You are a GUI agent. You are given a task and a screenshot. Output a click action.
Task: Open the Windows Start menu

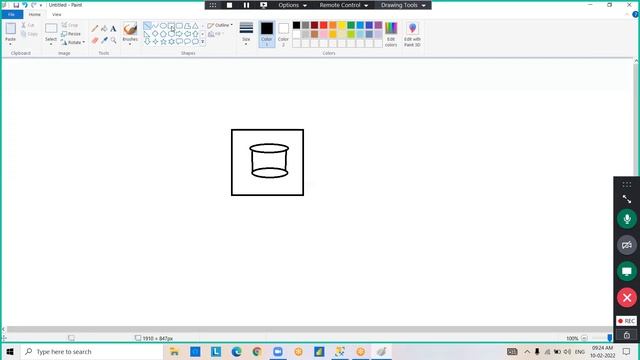point(10,351)
